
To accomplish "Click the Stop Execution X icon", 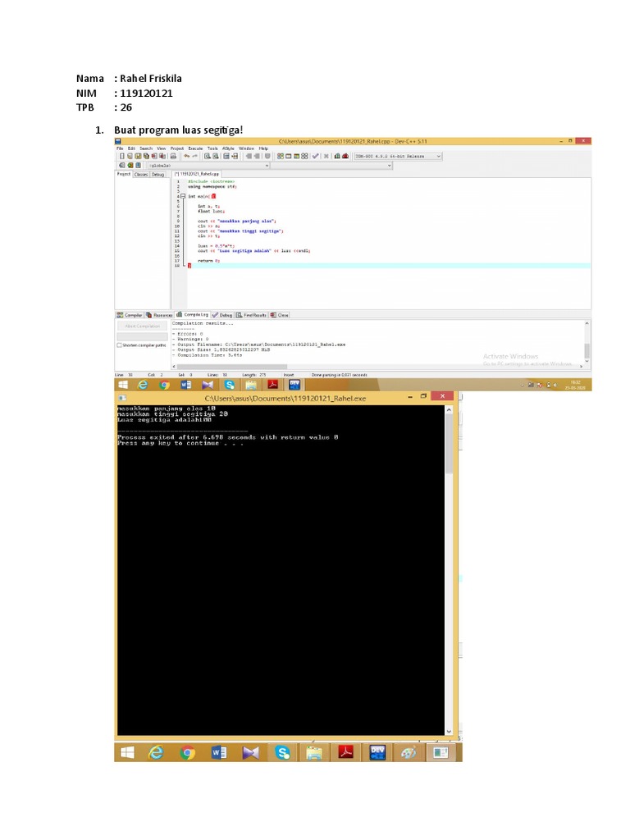I will 326,157.
